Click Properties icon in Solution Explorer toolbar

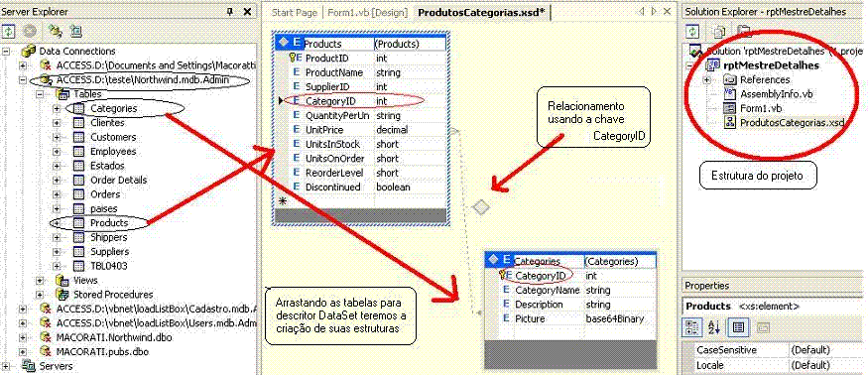744,31
